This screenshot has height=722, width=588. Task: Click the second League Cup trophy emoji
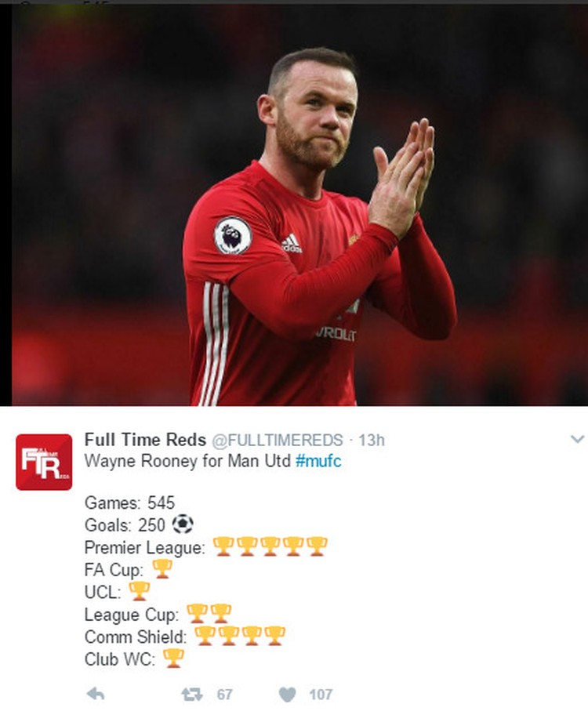221,613
